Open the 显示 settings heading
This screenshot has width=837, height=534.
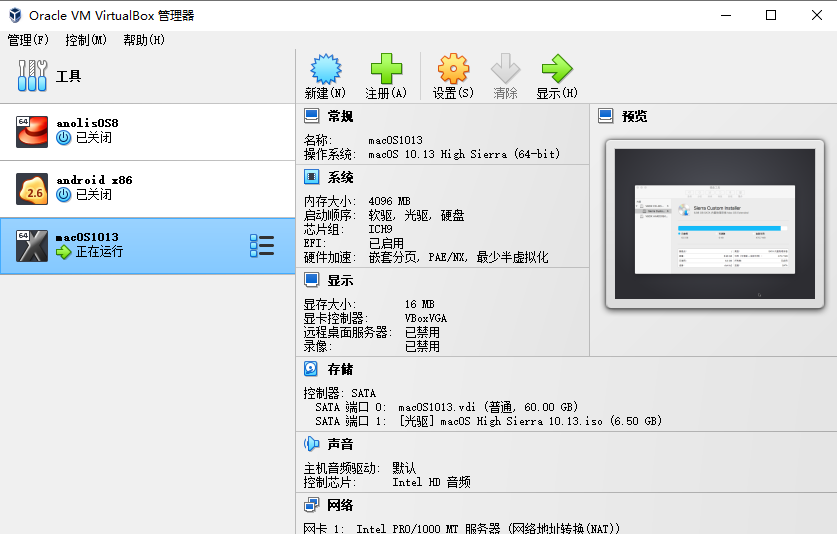(341, 280)
